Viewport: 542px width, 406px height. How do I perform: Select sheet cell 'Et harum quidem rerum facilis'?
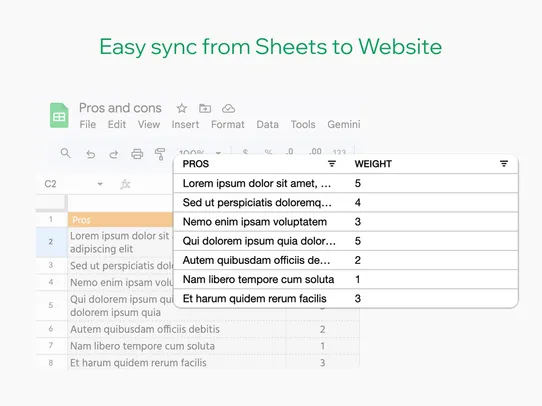pyautogui.click(x=177, y=363)
